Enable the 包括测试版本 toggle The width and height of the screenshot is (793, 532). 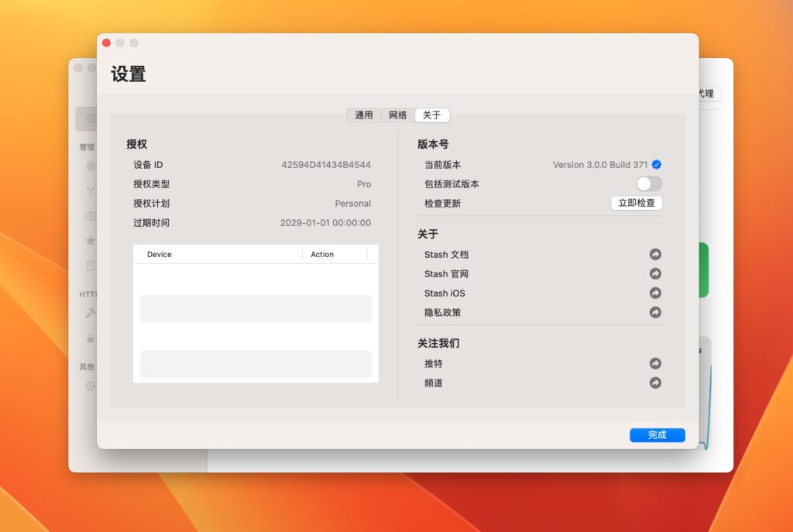point(648,184)
